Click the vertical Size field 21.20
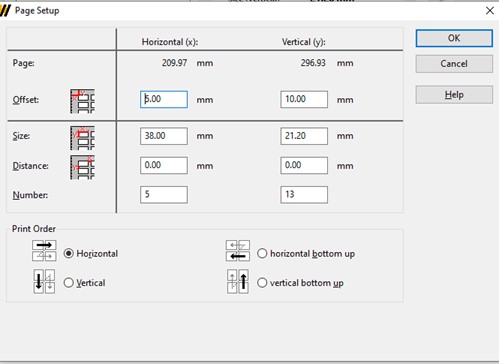Viewport: 499px width, 364px height. point(304,136)
